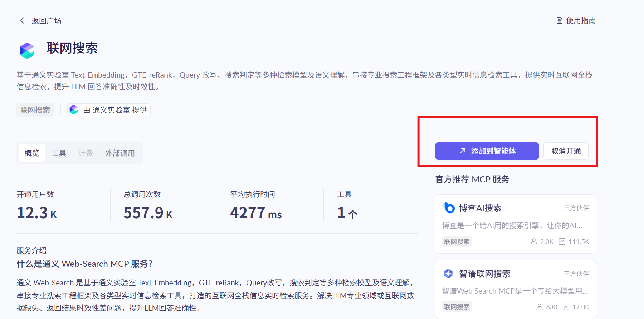
Task: Click the 取消开通 button
Action: [x=566, y=151]
